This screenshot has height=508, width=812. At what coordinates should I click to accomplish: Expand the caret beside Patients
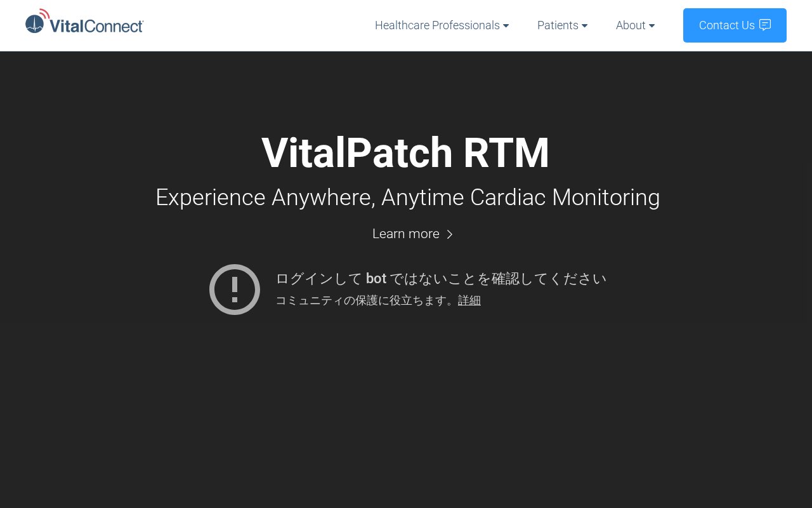coord(585,26)
